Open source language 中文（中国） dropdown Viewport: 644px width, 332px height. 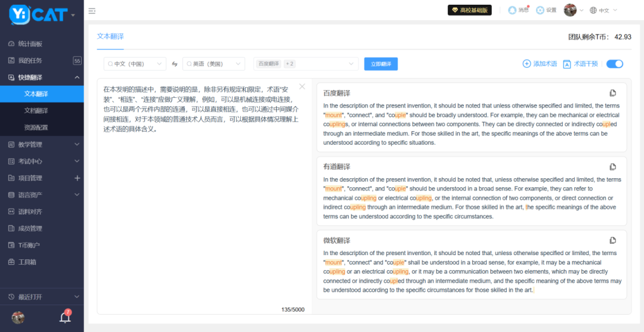135,64
